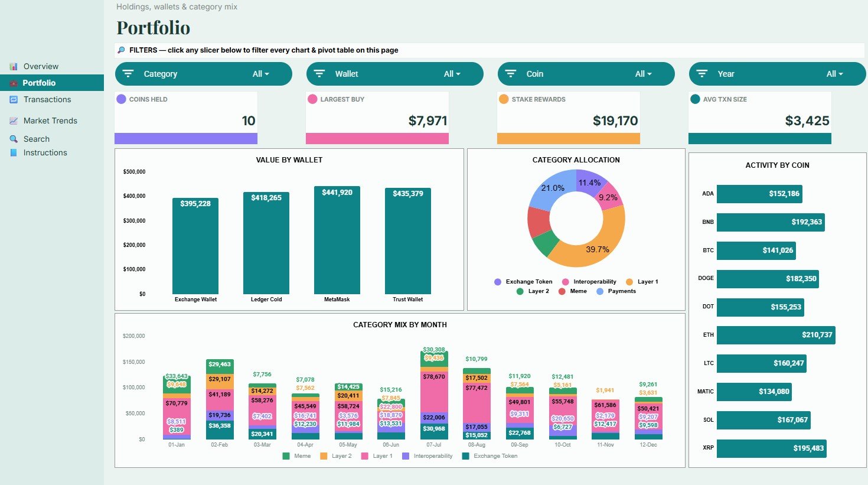Click the purple dot on COINS HELD card

coord(121,99)
